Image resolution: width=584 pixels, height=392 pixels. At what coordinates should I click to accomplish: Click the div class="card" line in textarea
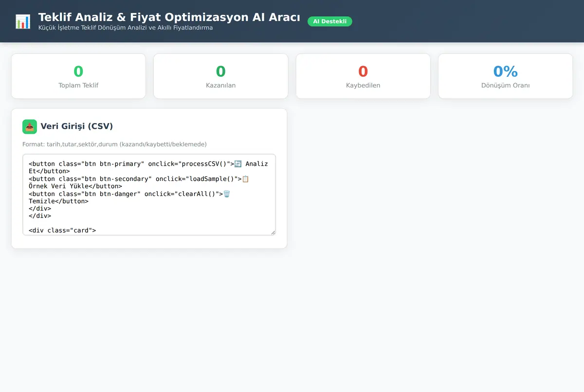tap(62, 231)
